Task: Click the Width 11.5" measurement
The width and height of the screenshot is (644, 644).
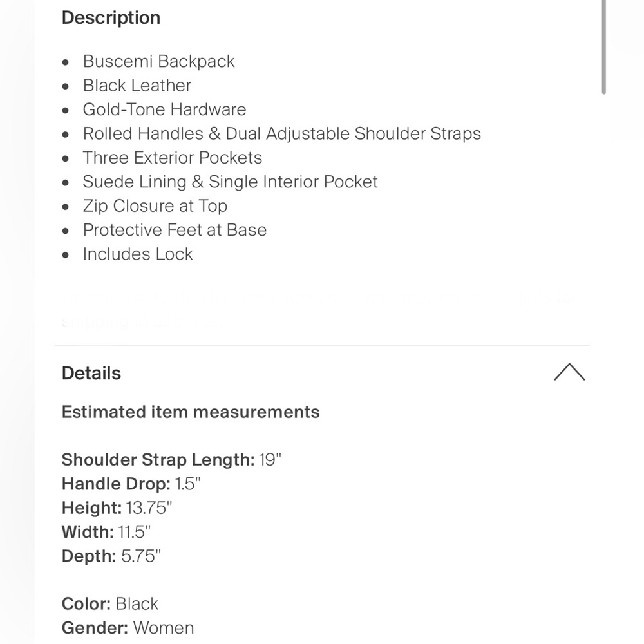Action: (x=106, y=532)
